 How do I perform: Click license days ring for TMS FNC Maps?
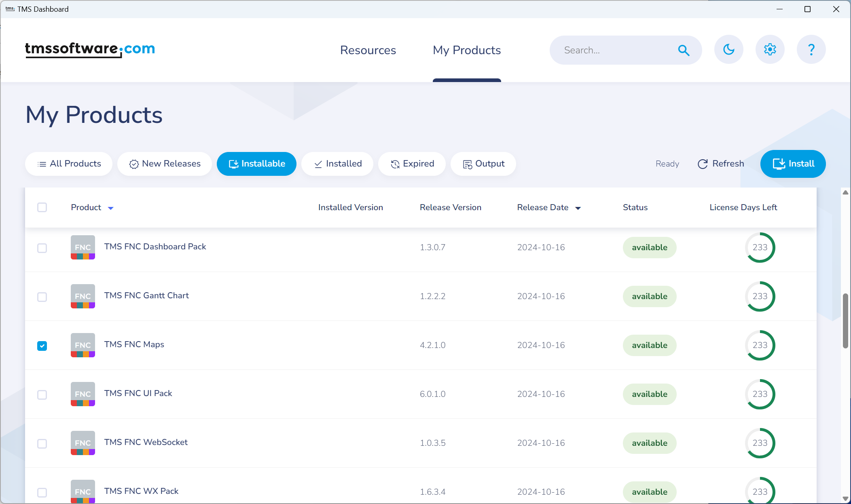pos(760,345)
